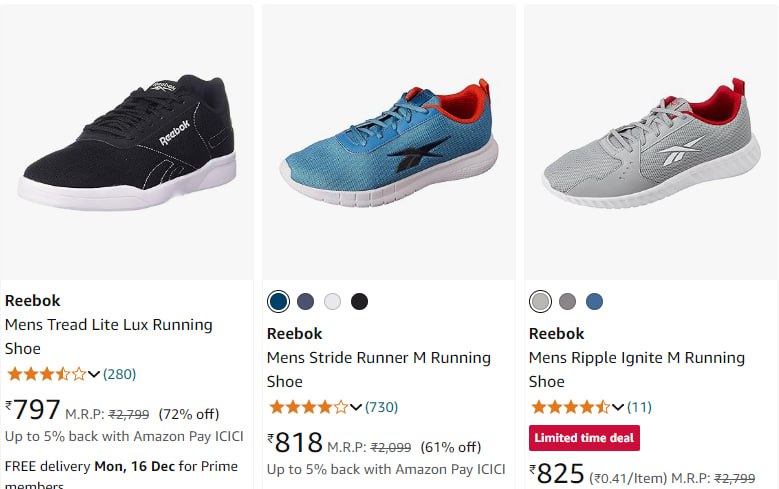
Task: Open rating dropdown arrow for Stride Runner
Action: 356,407
